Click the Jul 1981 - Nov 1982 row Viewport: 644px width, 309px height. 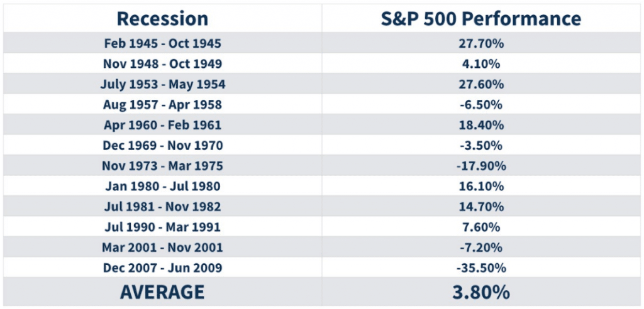pyautogui.click(x=162, y=207)
